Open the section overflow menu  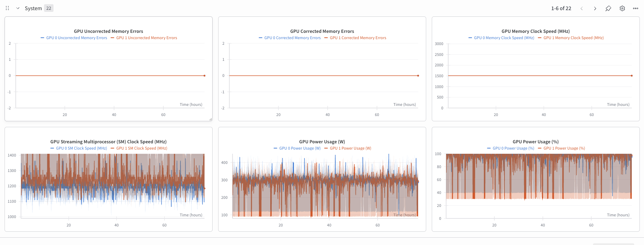(x=636, y=8)
